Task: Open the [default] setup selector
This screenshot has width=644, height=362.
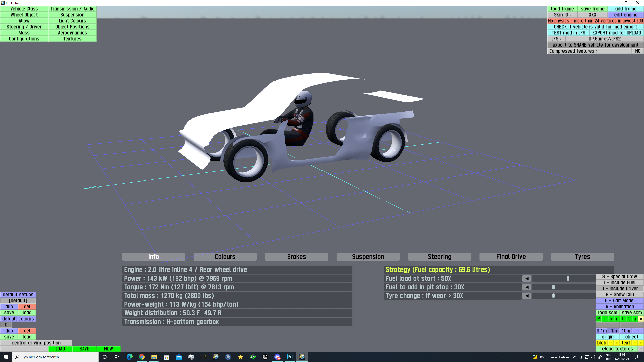Action: [x=18, y=300]
